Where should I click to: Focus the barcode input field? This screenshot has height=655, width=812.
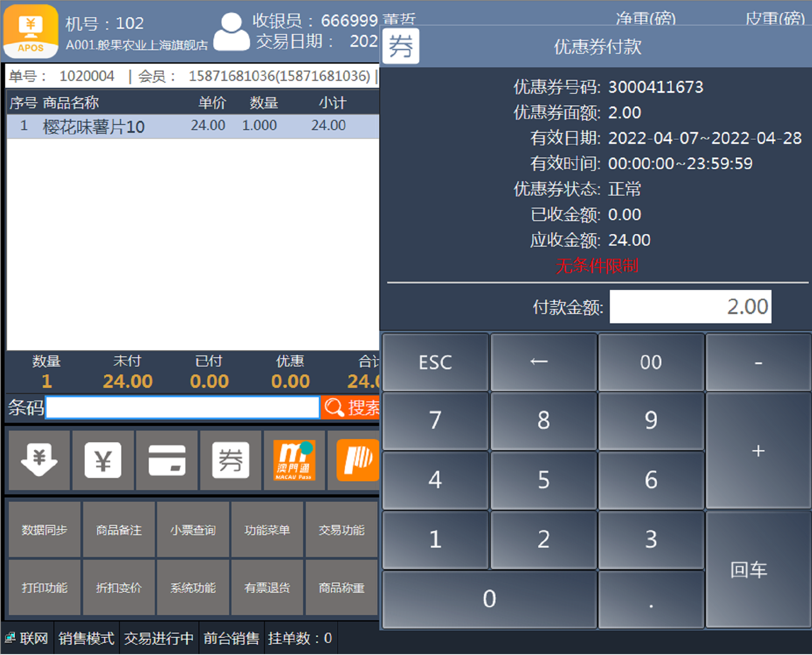(x=183, y=408)
